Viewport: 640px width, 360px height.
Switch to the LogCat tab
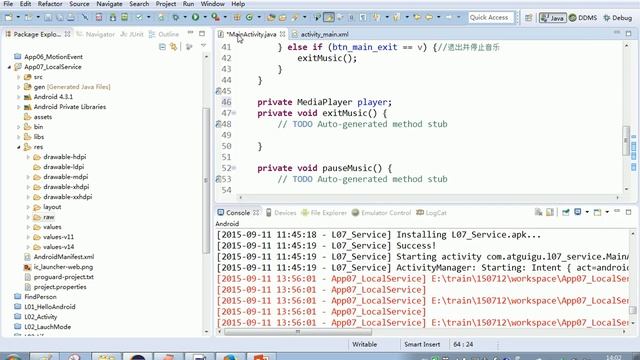[x=431, y=213]
